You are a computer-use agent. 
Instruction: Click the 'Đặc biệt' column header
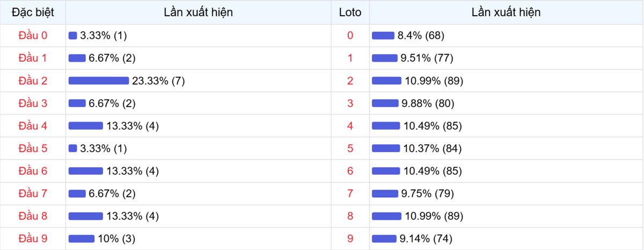(x=33, y=12)
